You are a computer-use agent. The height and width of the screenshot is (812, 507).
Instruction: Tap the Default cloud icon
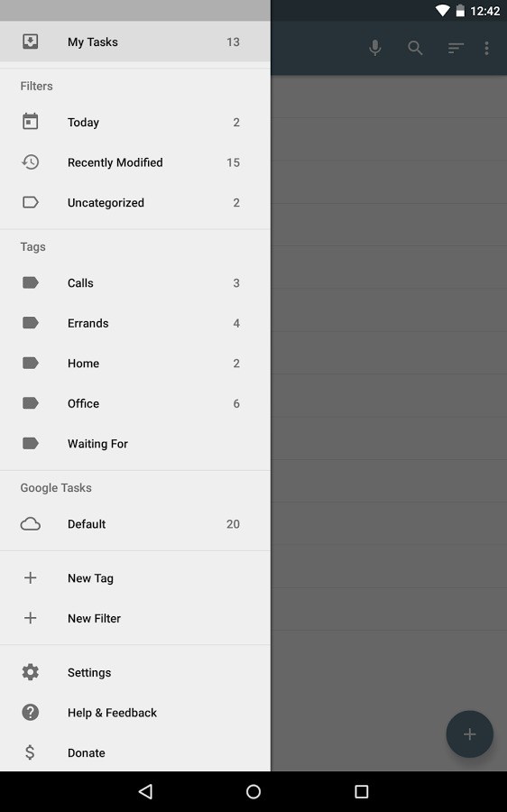click(x=31, y=524)
